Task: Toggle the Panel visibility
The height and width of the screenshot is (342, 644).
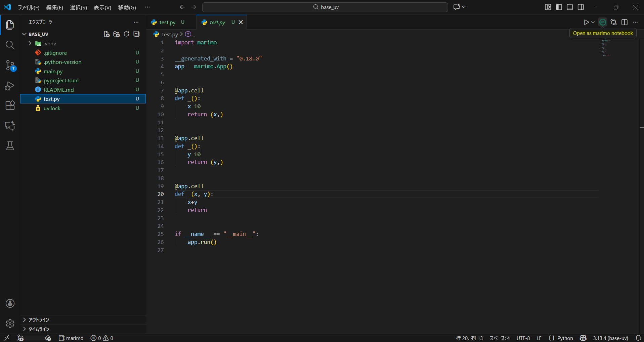Action: 570,7
